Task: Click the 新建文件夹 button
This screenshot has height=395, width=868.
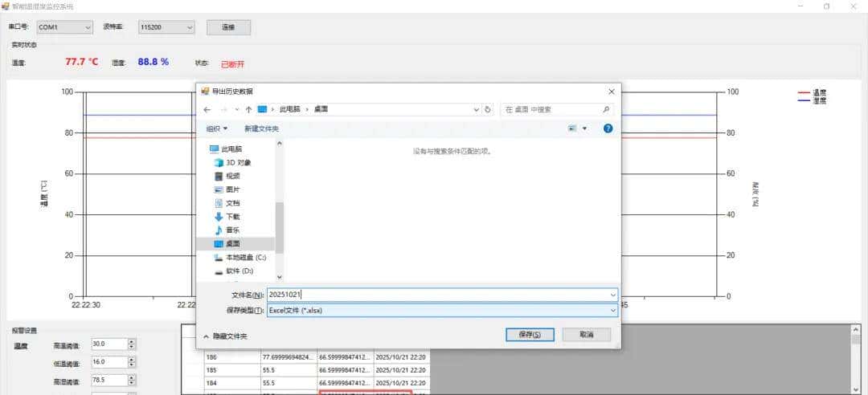Action: point(261,129)
